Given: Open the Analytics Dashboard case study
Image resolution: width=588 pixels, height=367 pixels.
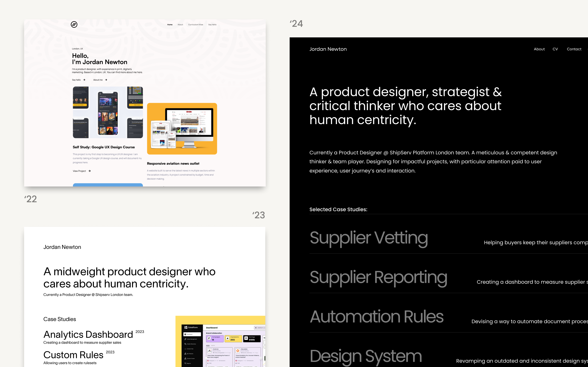Looking at the screenshot, I should pyautogui.click(x=88, y=334).
